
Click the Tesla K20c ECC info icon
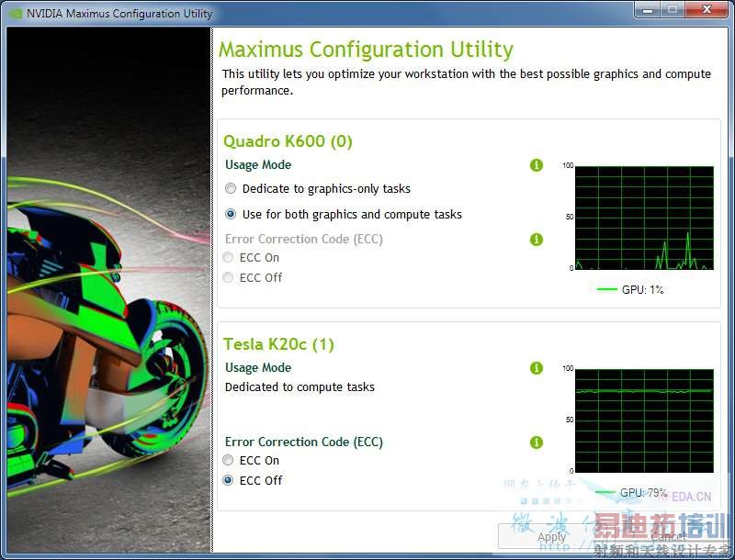tap(537, 442)
